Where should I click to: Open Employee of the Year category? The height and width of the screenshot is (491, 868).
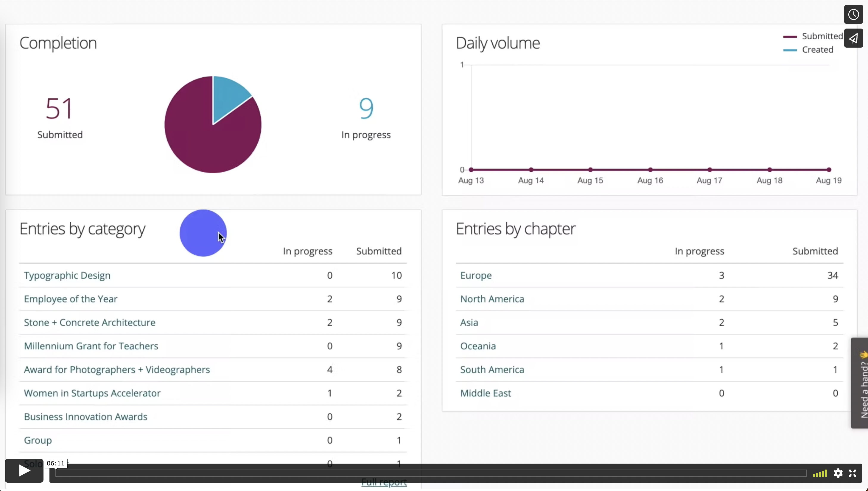[x=71, y=299]
